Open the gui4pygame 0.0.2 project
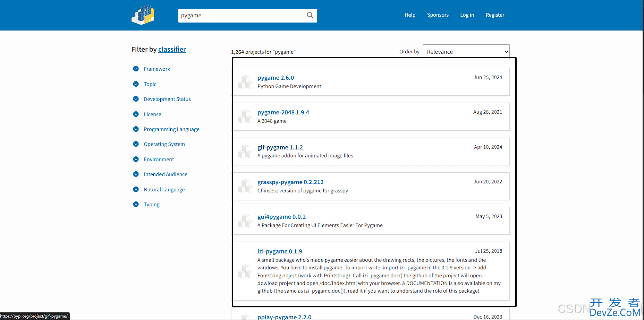This screenshot has width=644, height=320. pos(281,217)
